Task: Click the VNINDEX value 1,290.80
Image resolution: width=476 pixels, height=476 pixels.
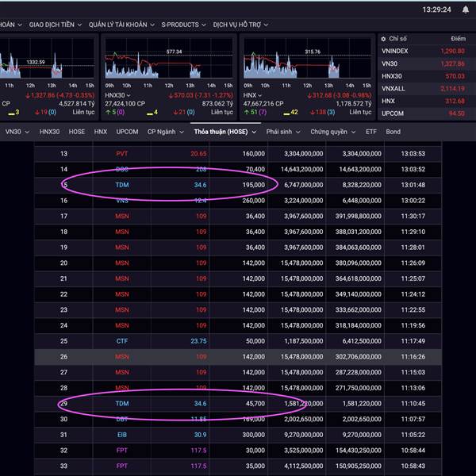Action: (453, 51)
